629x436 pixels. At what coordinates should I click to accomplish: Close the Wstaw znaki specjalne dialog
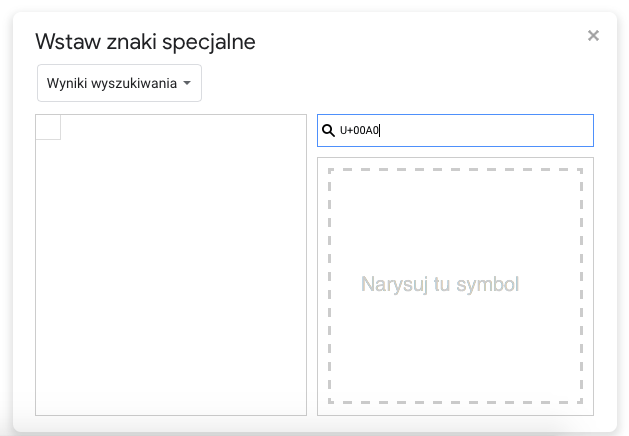593,36
